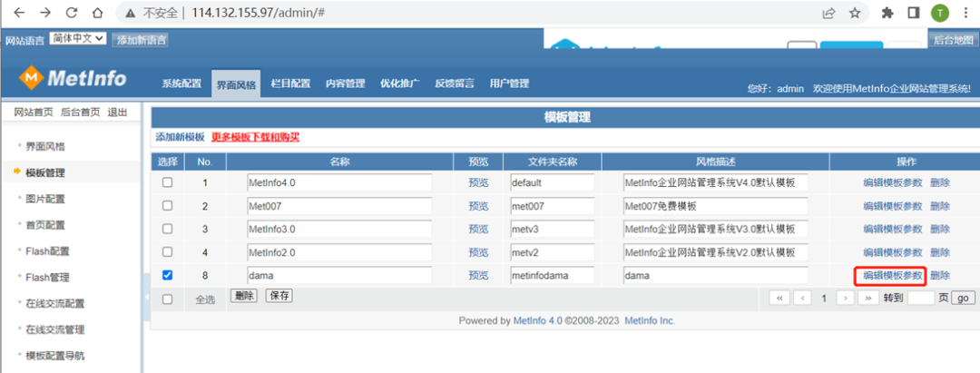This screenshot has width=980, height=373.
Task: Tick checkbox for Met007 row
Action: (168, 205)
